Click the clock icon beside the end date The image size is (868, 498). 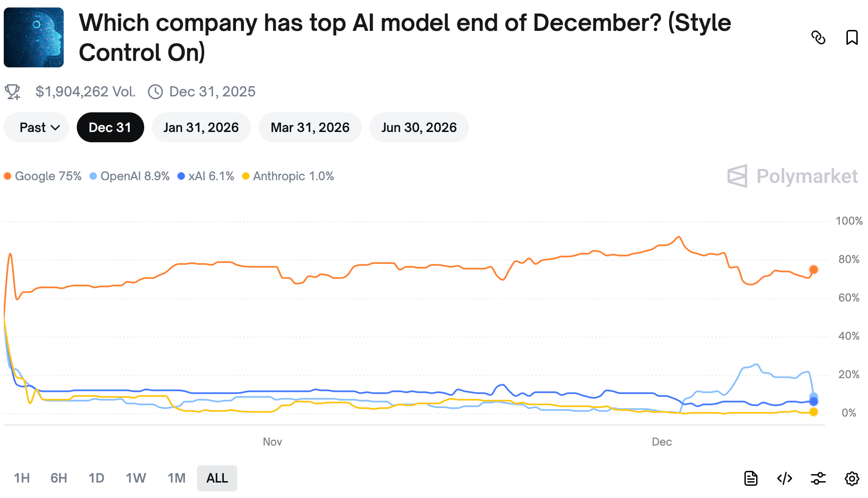[x=155, y=92]
